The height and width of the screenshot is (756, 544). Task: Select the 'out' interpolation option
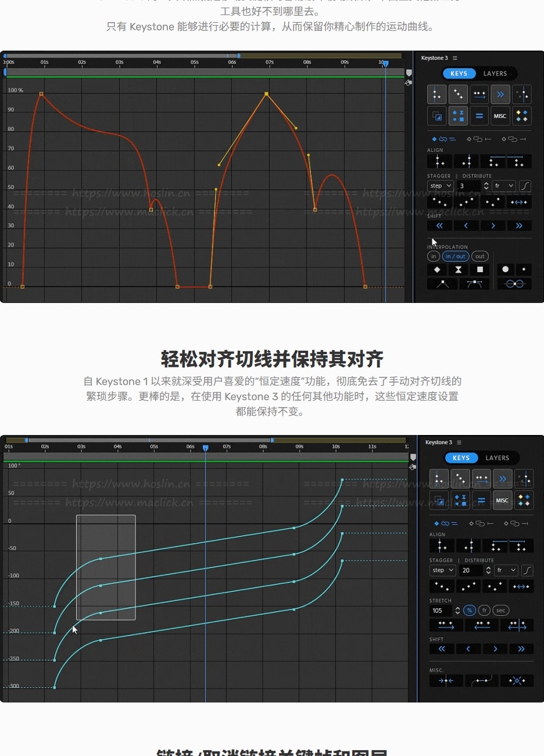coord(480,256)
